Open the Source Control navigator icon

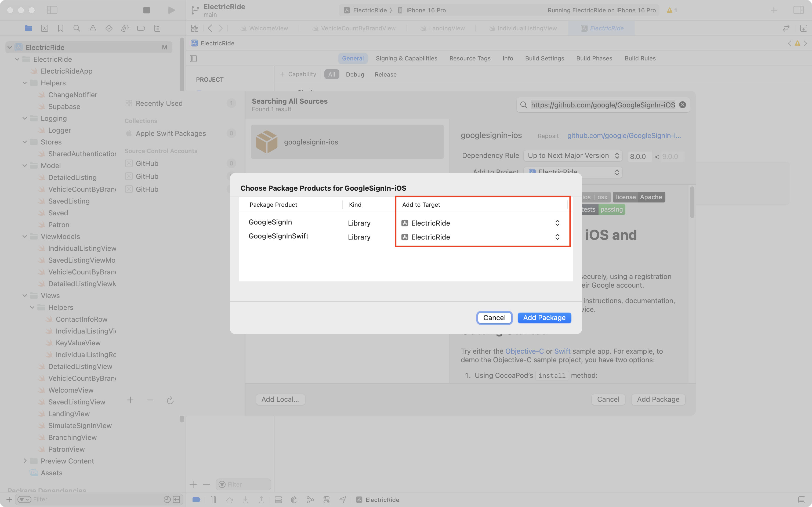tap(44, 28)
